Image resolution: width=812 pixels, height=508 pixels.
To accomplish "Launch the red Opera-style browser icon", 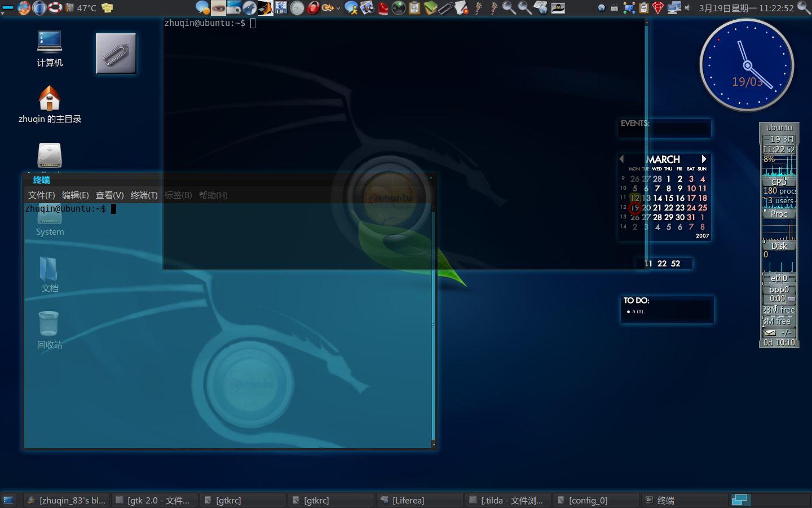I will click(x=313, y=8).
